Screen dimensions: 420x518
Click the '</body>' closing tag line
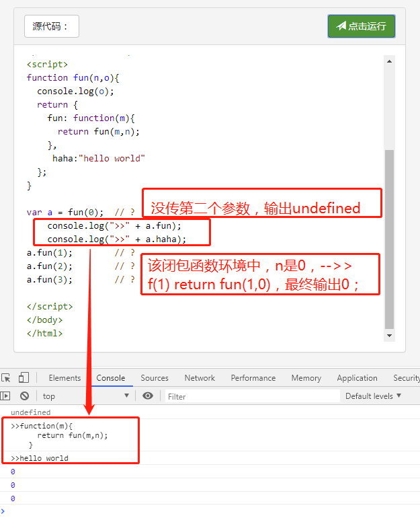coord(44,320)
